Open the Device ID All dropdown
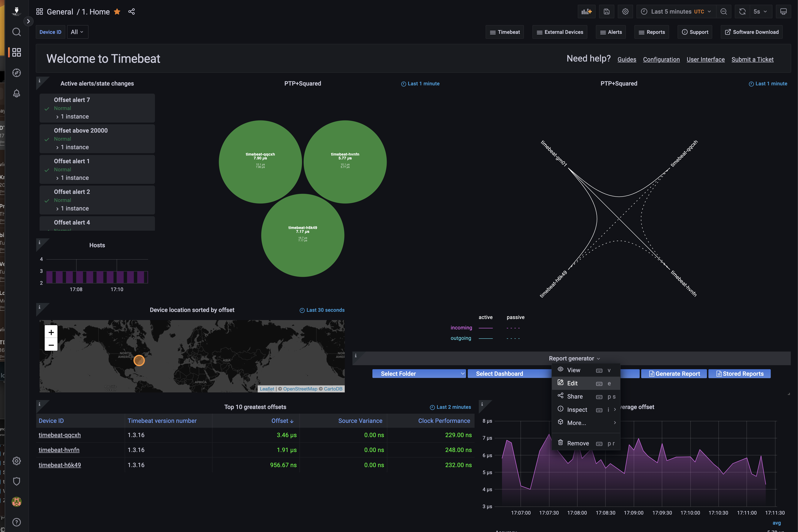This screenshot has width=798, height=532. point(77,32)
